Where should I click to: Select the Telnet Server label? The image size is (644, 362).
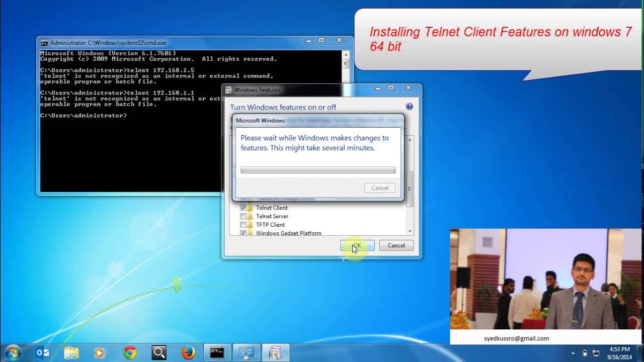coord(272,216)
